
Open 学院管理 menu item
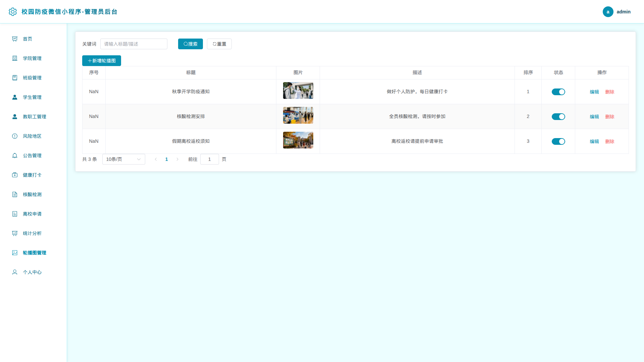[x=34, y=58]
